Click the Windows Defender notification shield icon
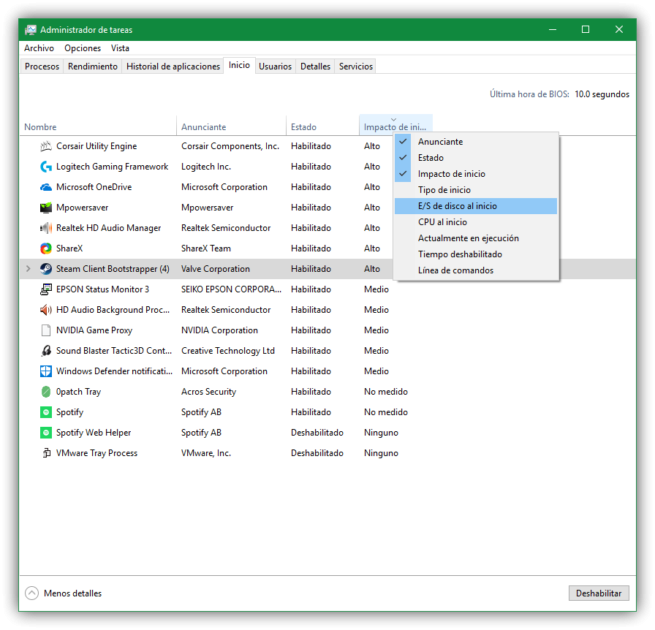 (46, 371)
